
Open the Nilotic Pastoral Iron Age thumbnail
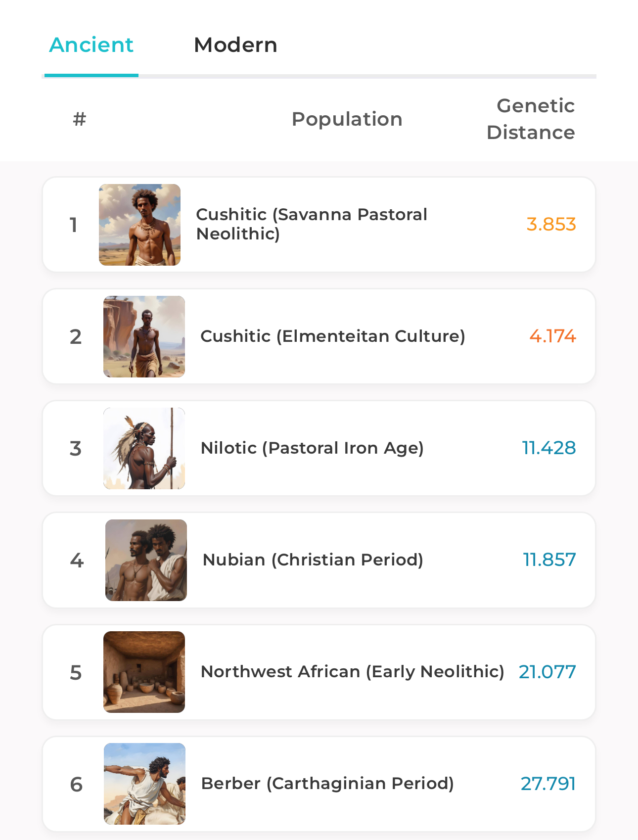144,449
